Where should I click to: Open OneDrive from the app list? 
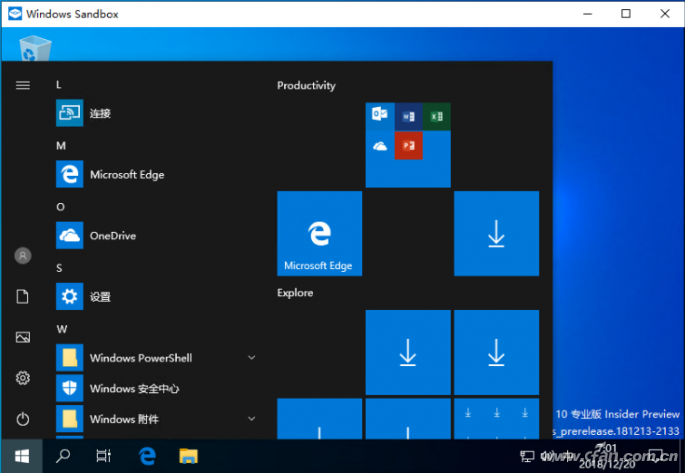(113, 236)
